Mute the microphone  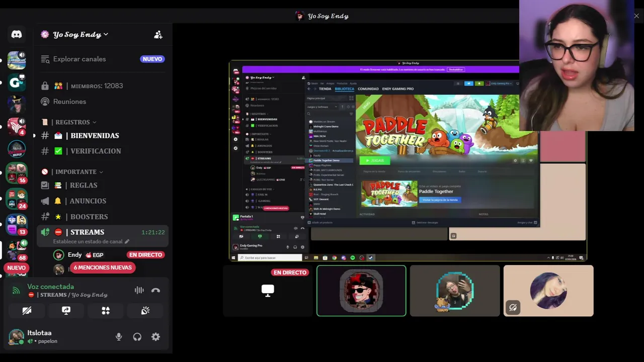click(x=119, y=337)
